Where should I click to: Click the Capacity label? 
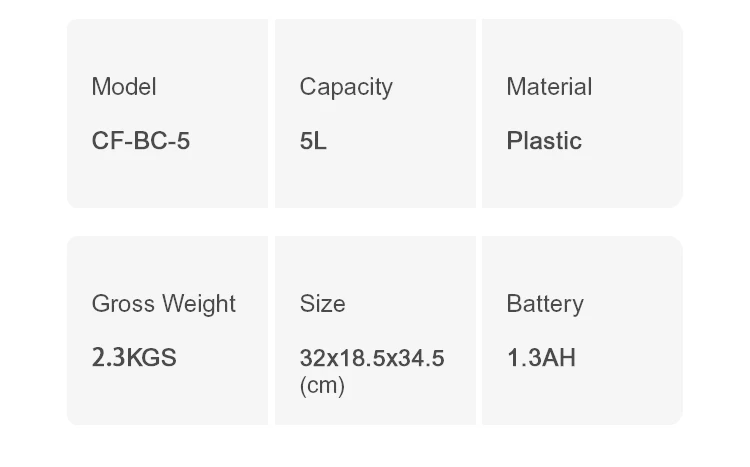pyautogui.click(x=346, y=87)
